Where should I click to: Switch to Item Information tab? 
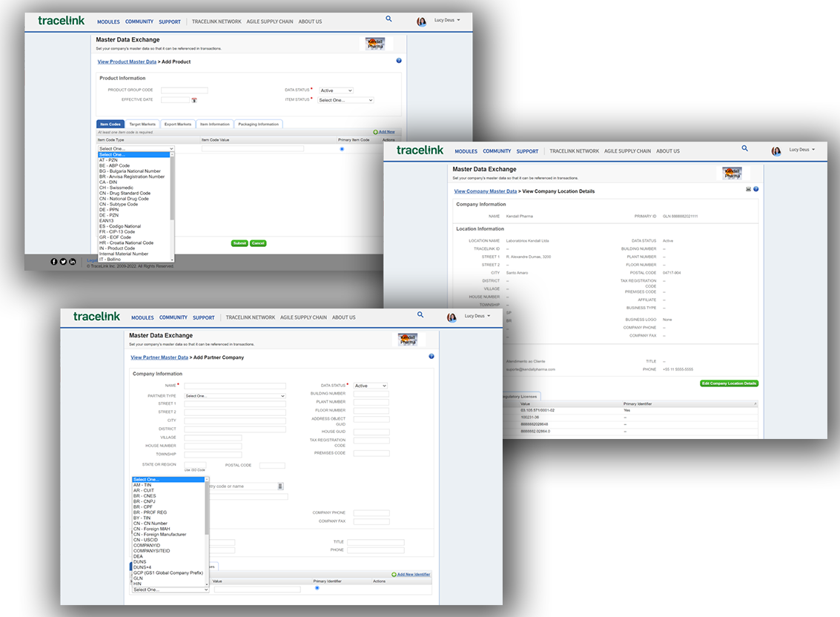click(x=215, y=125)
